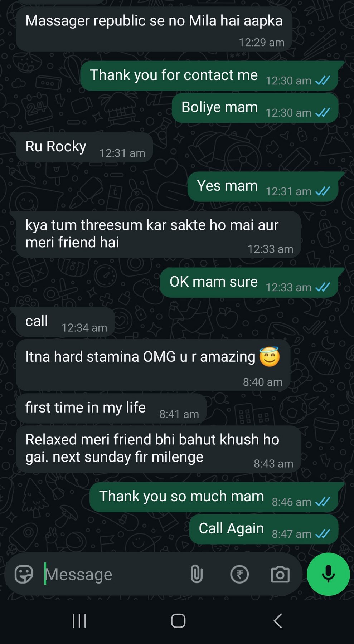Tap read ticks on 'Call Again' message

coord(323,534)
